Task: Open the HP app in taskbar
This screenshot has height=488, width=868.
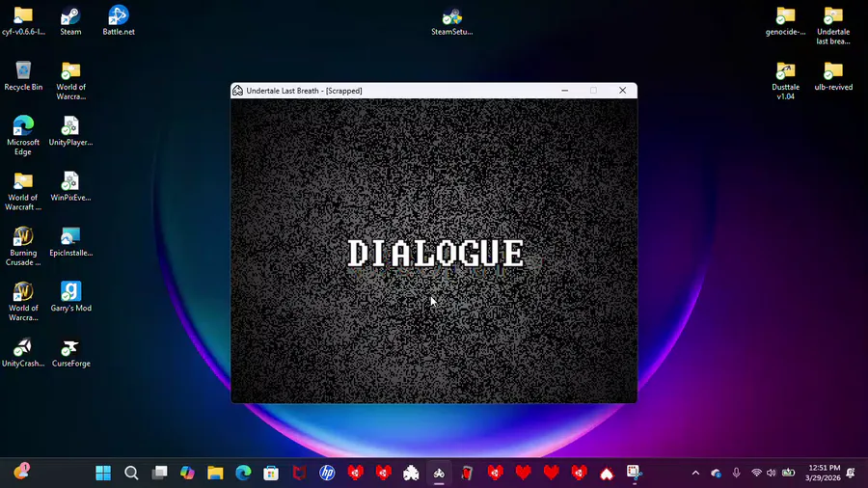Action: (x=327, y=474)
